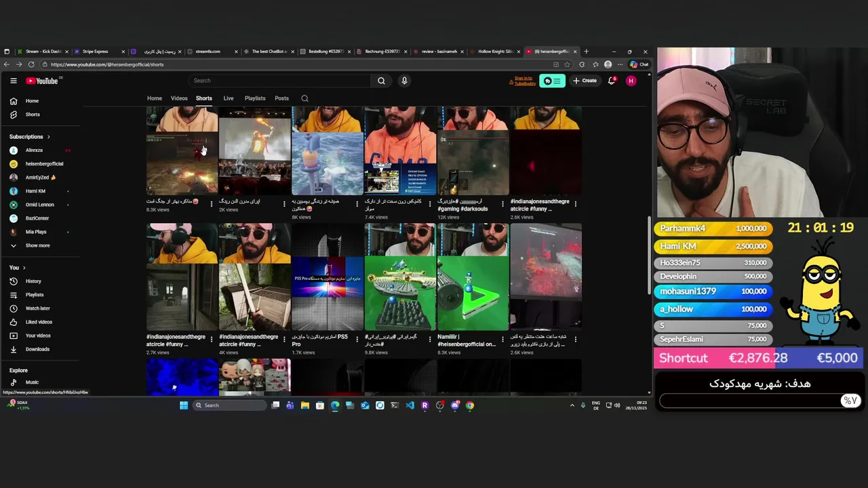Switch to the Live channel tab
Screen dimensions: 868x488
pyautogui.click(x=229, y=98)
